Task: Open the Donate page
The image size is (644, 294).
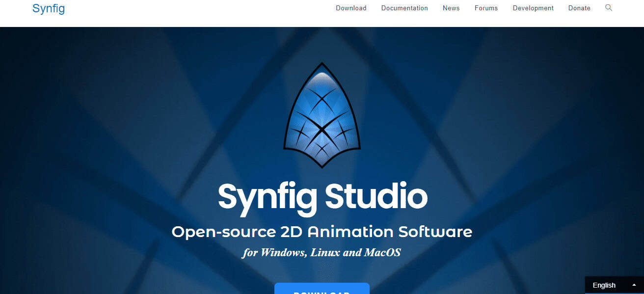Action: pyautogui.click(x=579, y=8)
